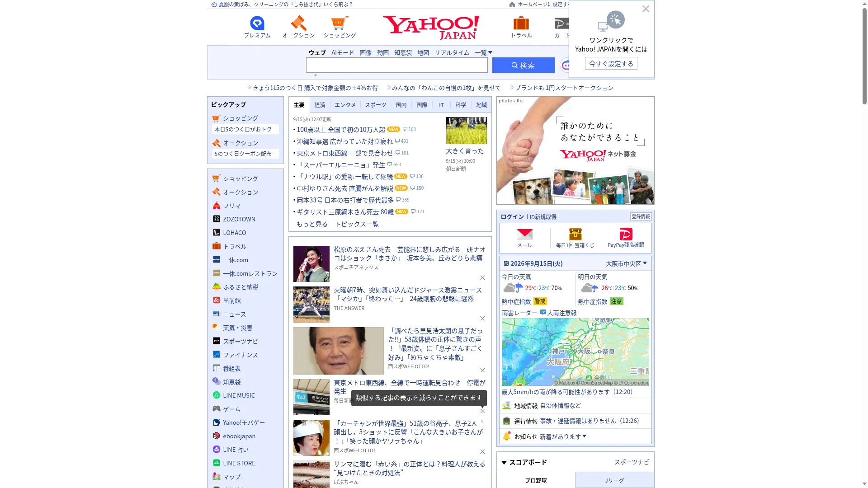Viewport: 868px width, 488px height.
Task: Open the もっと見る news link
Action: pos(312,224)
